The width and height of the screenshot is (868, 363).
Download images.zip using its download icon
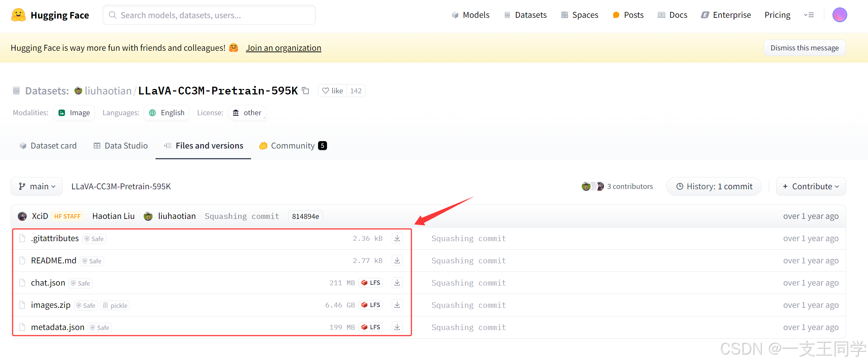(397, 305)
